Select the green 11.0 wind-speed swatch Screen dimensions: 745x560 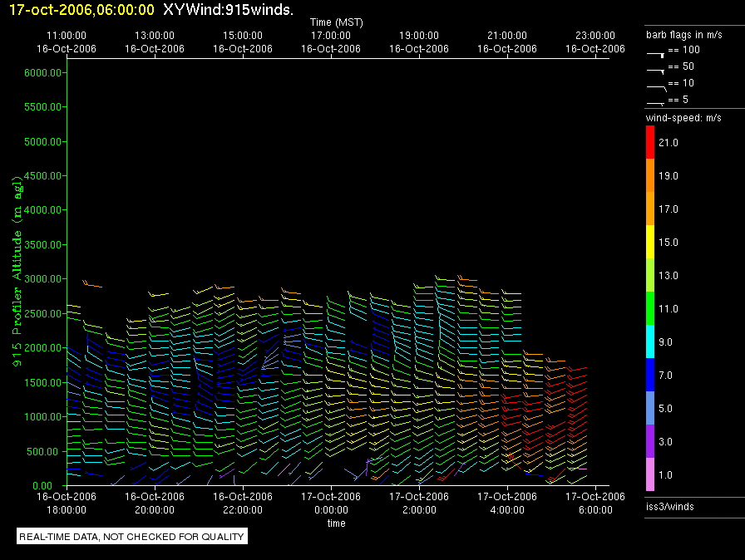point(650,309)
